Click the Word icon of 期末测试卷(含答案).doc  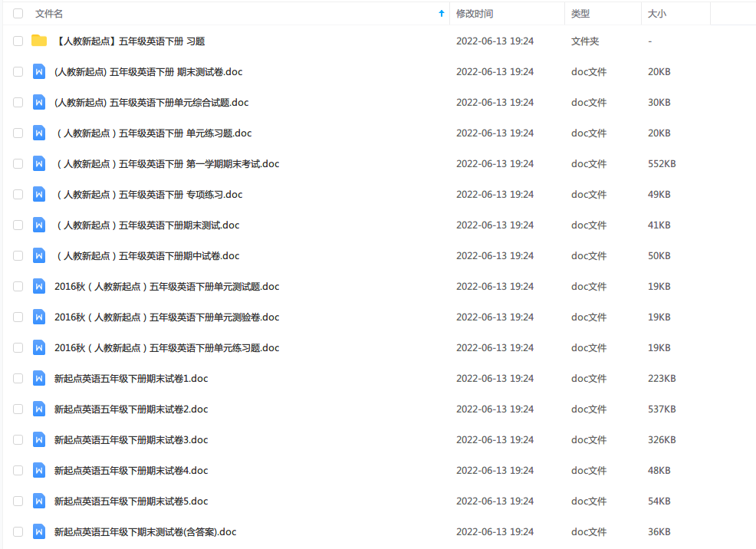pyautogui.click(x=39, y=531)
